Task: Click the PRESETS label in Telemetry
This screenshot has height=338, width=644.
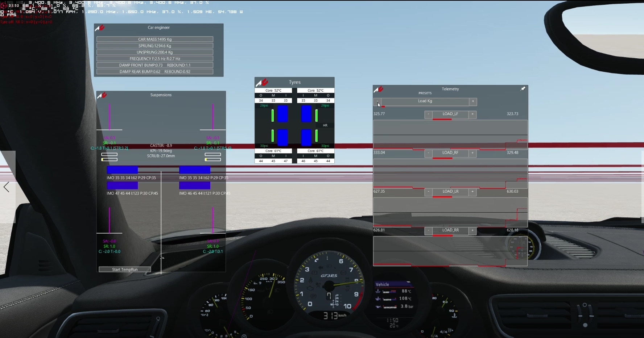Action: (x=425, y=93)
